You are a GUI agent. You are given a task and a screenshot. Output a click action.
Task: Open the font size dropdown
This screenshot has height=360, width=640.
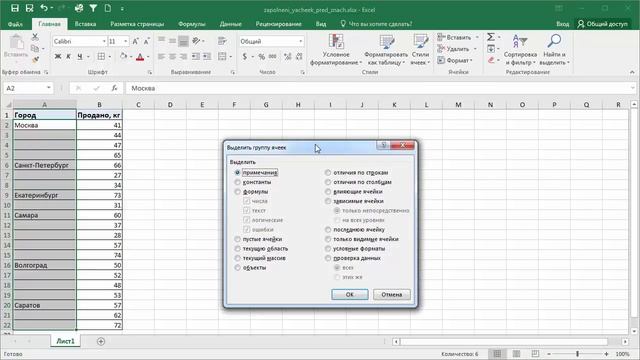click(125, 41)
